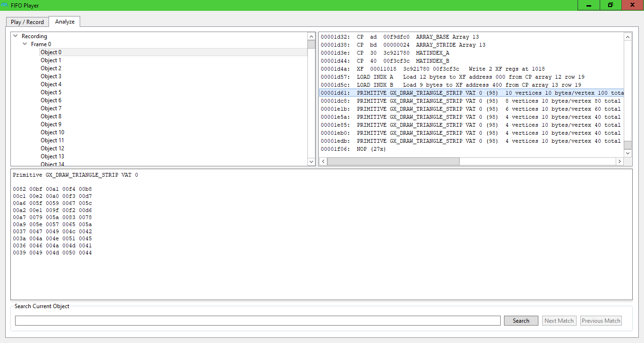This screenshot has width=644, height=343.
Task: Switch to the Play / Record tab
Action: click(27, 22)
